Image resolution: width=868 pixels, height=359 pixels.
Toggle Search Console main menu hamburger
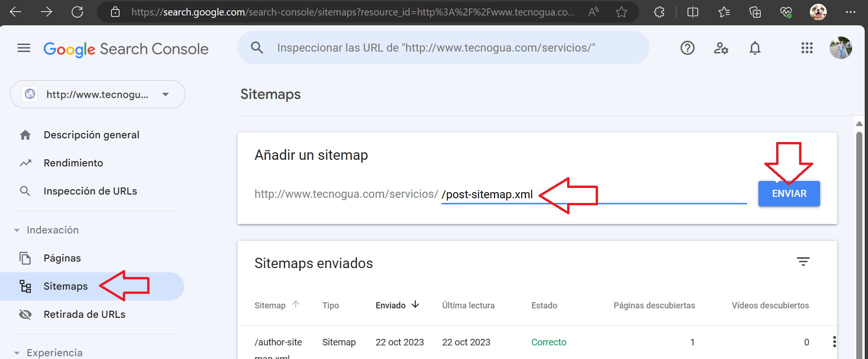click(24, 48)
